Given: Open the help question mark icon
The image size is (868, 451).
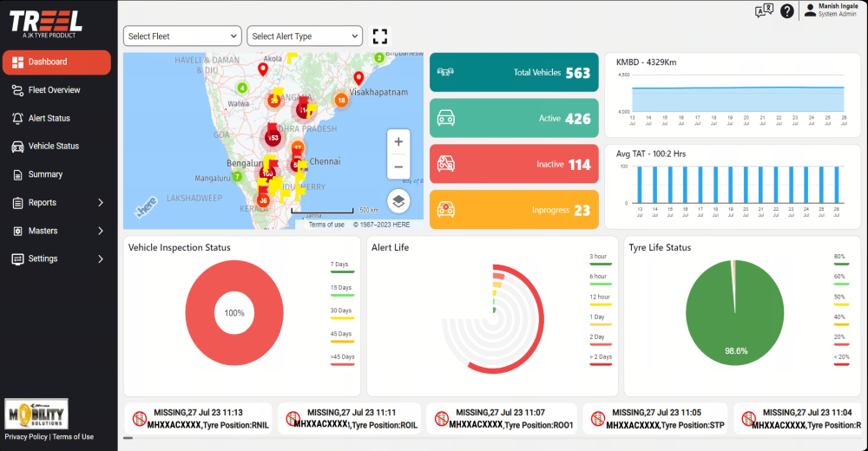Looking at the screenshot, I should pyautogui.click(x=787, y=11).
